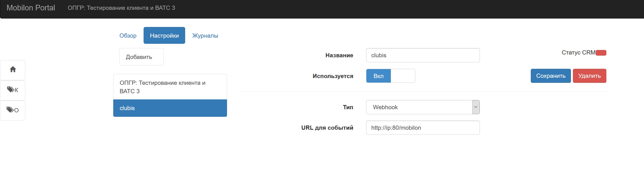Click the red Статус CRM indicator

(x=601, y=53)
